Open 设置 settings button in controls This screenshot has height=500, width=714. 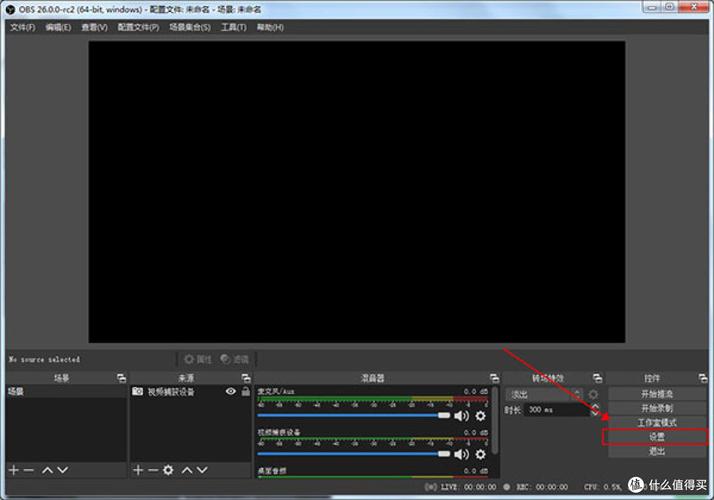[x=657, y=437]
